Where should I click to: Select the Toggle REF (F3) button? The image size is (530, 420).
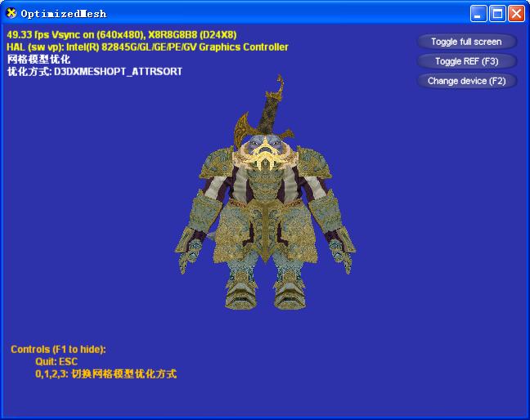point(467,61)
